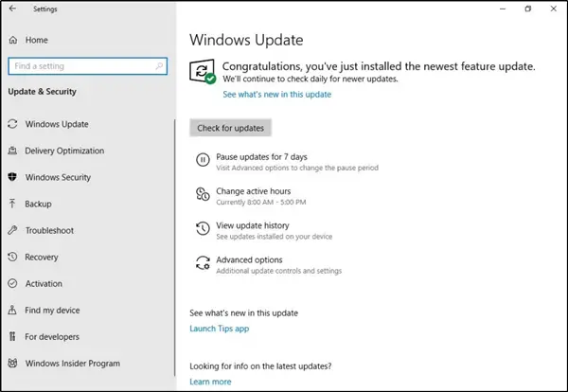Click the Find my device person icon
Viewport: 568px width, 392px height.
click(x=12, y=310)
